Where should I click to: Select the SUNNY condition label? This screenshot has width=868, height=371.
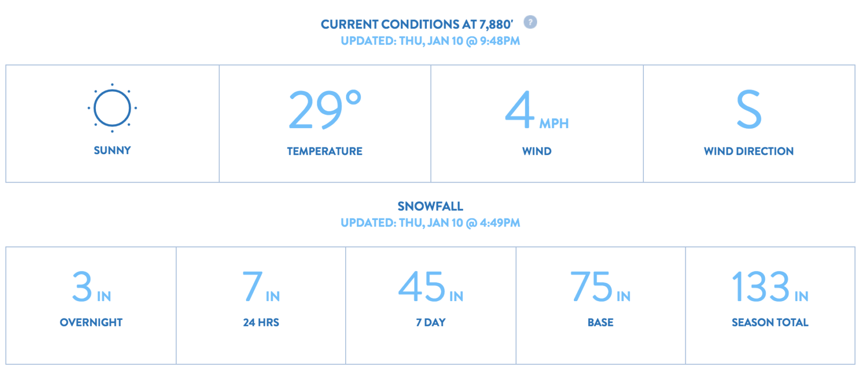112,151
